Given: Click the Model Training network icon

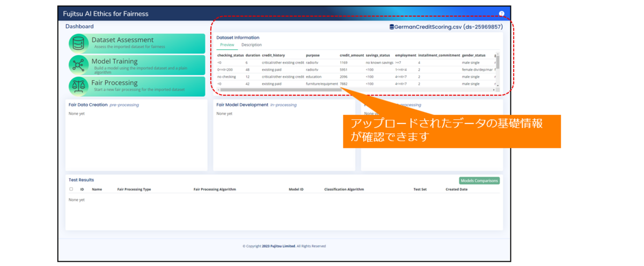Looking at the screenshot, I should point(79,64).
